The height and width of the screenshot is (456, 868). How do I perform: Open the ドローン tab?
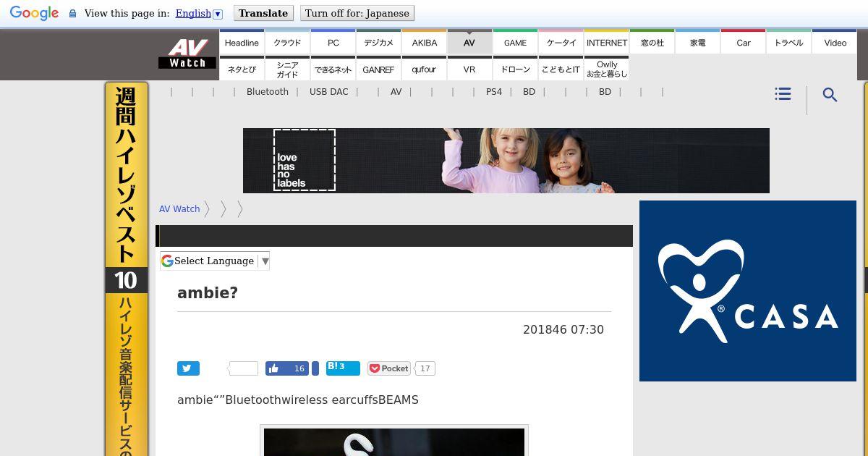515,69
